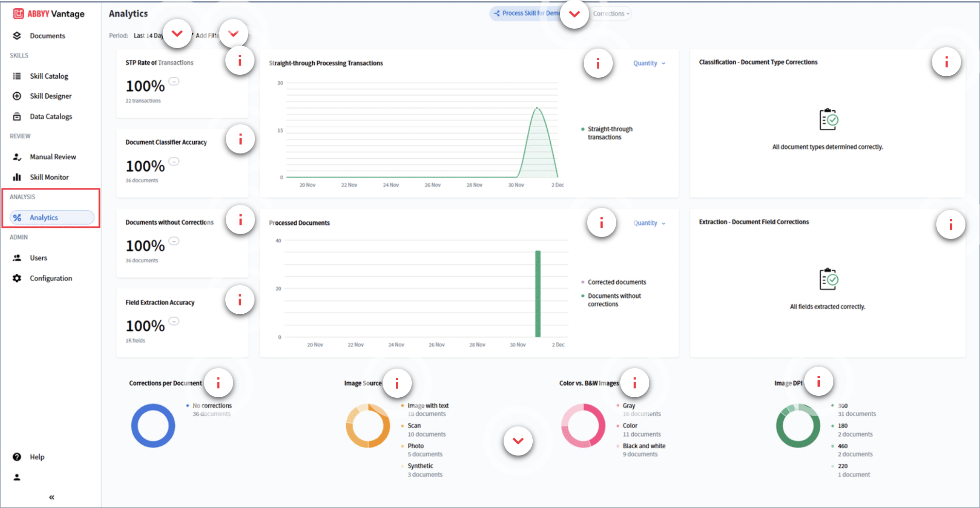
Task: Open the Quantity dropdown on STP chart
Action: (648, 63)
